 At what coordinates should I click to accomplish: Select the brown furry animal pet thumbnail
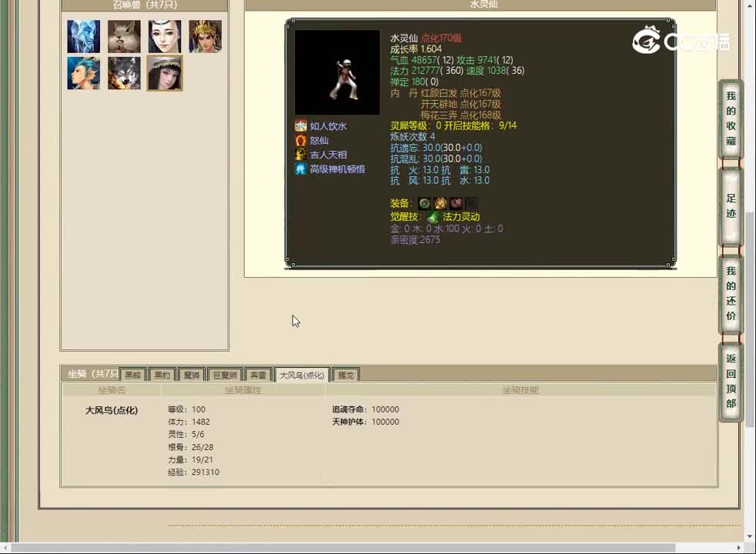(125, 36)
